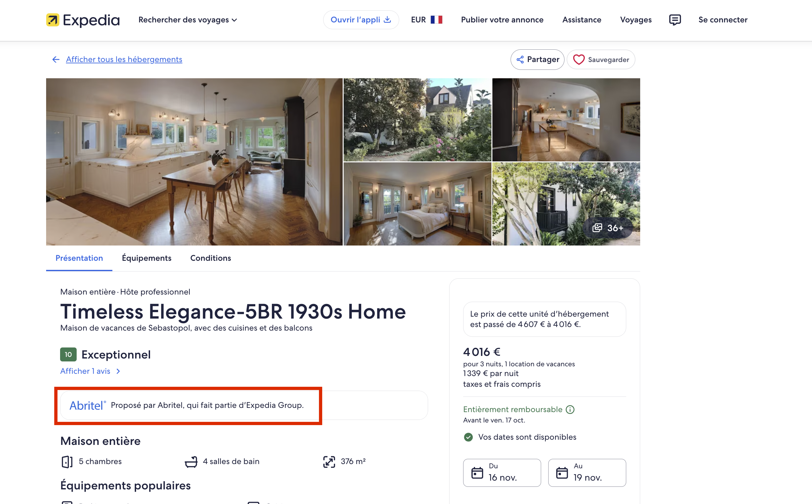Click the calendar icon in Au field

point(562,473)
